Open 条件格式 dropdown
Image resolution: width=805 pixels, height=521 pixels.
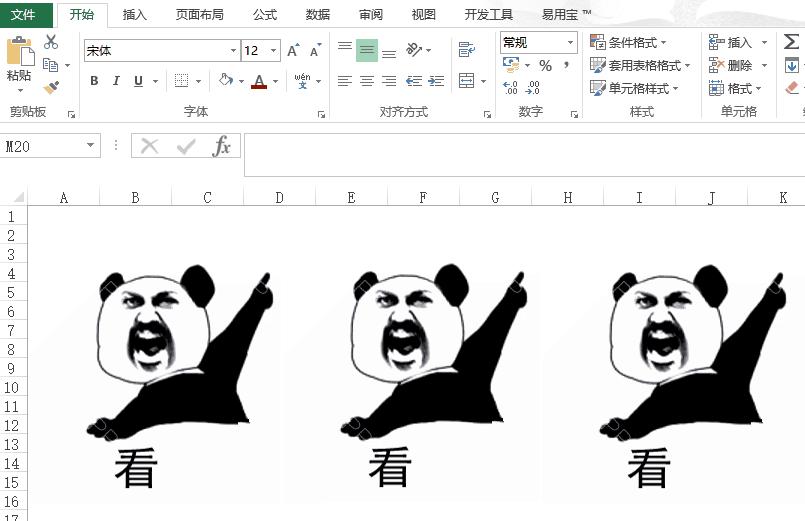click(628, 42)
